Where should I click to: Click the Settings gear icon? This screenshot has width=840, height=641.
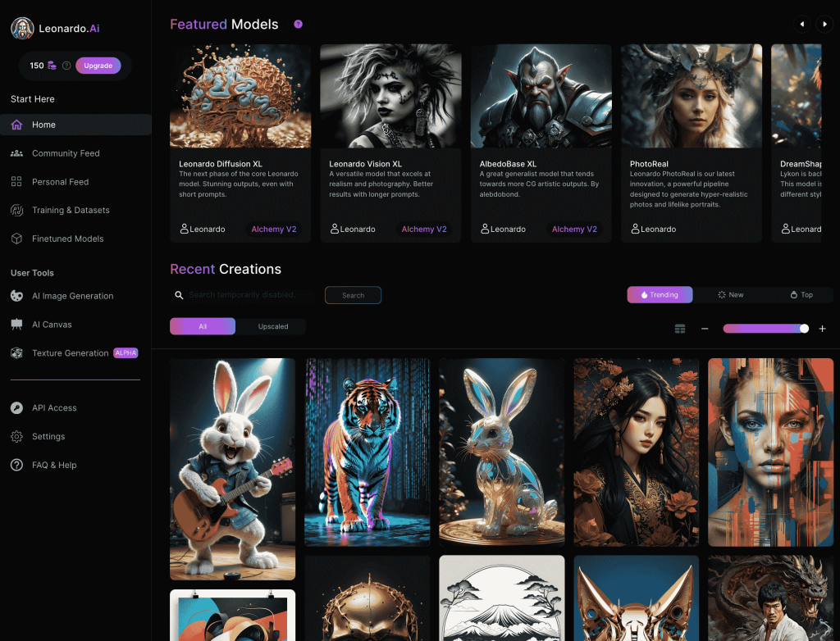click(16, 436)
